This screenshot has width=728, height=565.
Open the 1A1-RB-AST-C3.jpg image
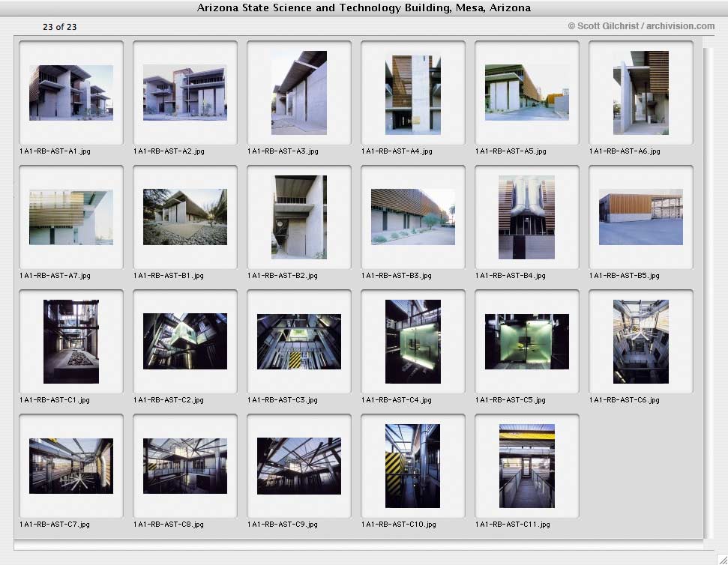(x=299, y=342)
